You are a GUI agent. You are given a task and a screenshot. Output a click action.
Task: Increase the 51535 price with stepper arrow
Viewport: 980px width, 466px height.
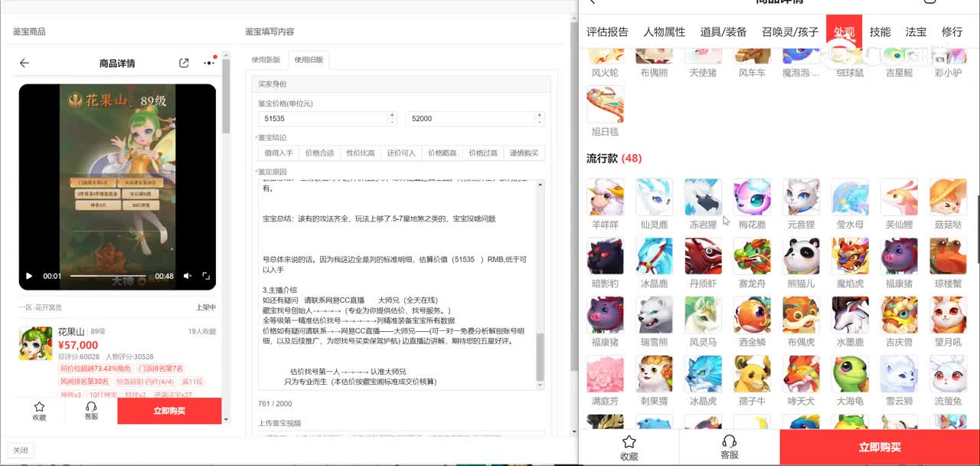[x=393, y=116]
